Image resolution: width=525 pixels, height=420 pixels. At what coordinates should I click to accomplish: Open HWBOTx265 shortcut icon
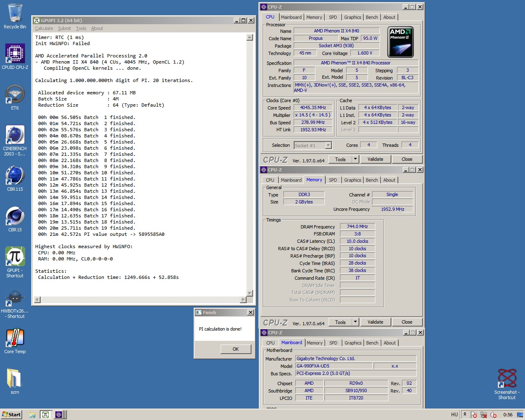[x=15, y=304]
